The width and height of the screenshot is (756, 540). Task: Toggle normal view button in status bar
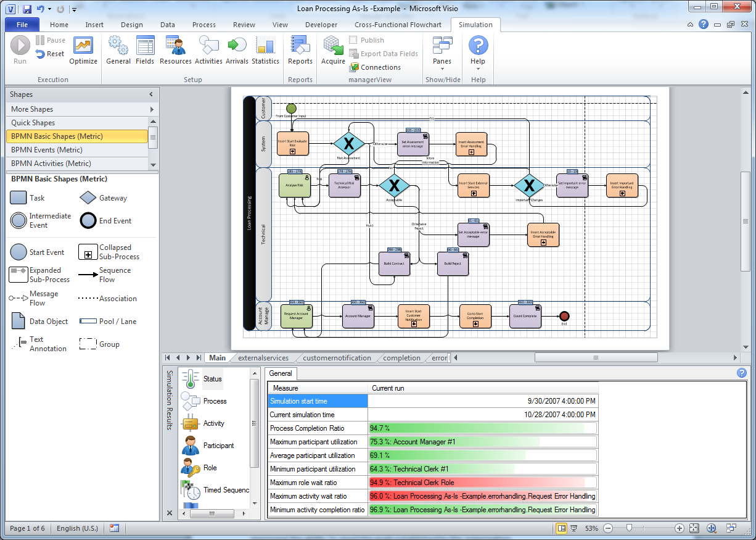(561, 528)
